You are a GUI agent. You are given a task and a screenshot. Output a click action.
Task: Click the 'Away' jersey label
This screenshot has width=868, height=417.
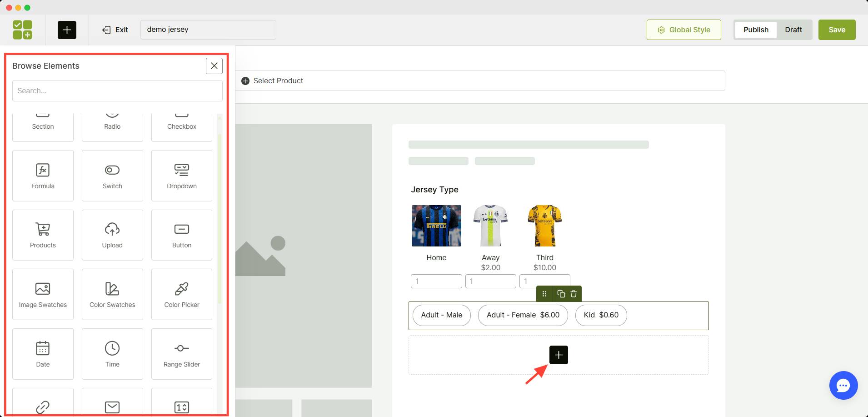[490, 257]
